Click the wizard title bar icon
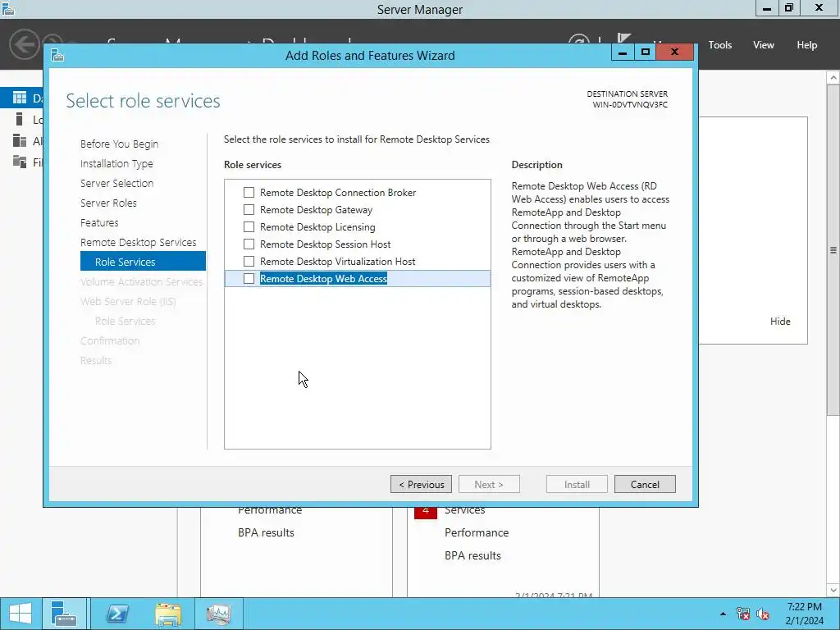840x630 pixels. (x=57, y=55)
